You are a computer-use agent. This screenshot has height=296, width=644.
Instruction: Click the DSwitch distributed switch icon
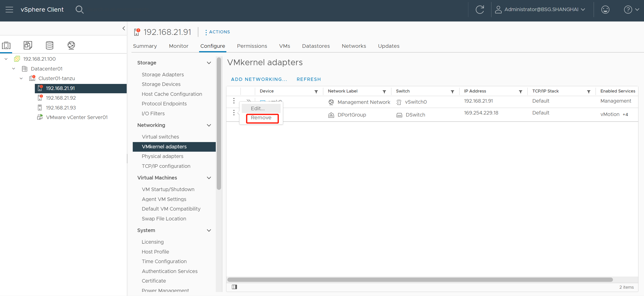click(x=399, y=115)
